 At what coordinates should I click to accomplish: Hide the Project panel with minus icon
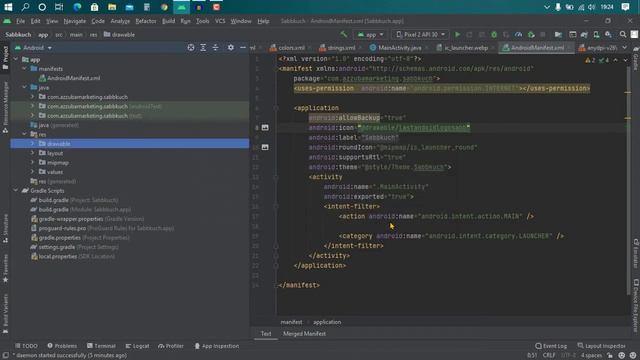pyautogui.click(x=243, y=48)
